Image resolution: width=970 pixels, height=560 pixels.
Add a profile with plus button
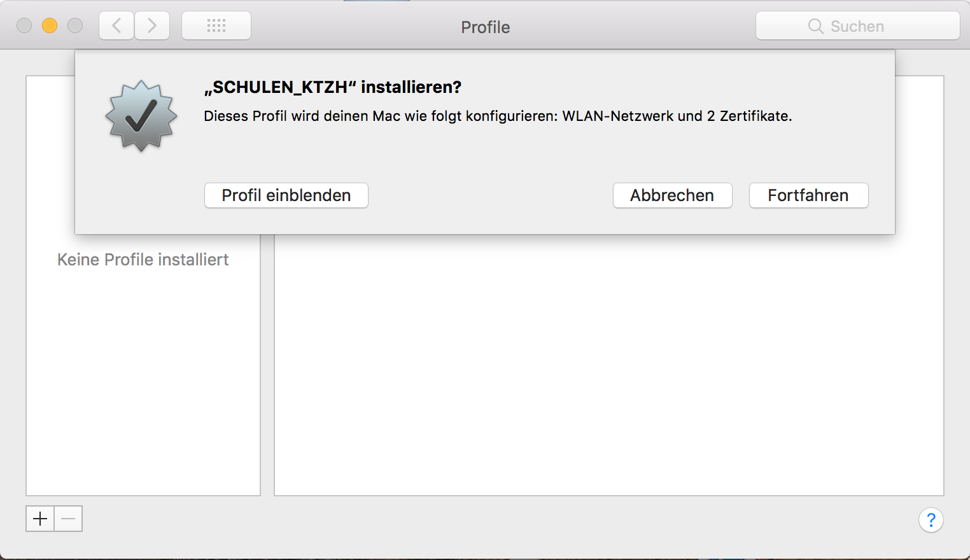(x=40, y=519)
